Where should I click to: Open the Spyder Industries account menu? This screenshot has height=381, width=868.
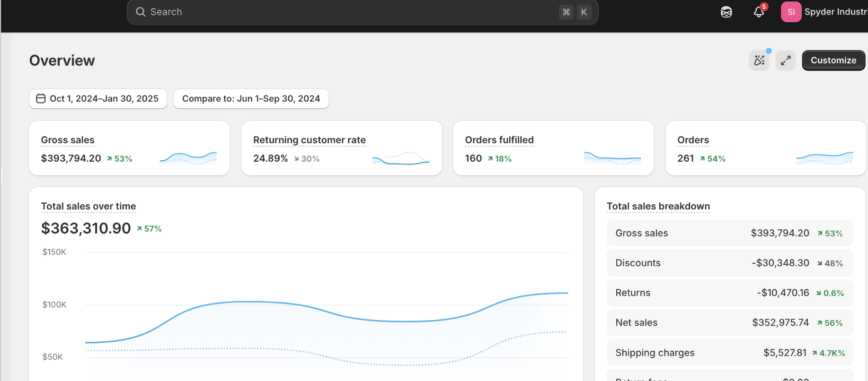[824, 12]
